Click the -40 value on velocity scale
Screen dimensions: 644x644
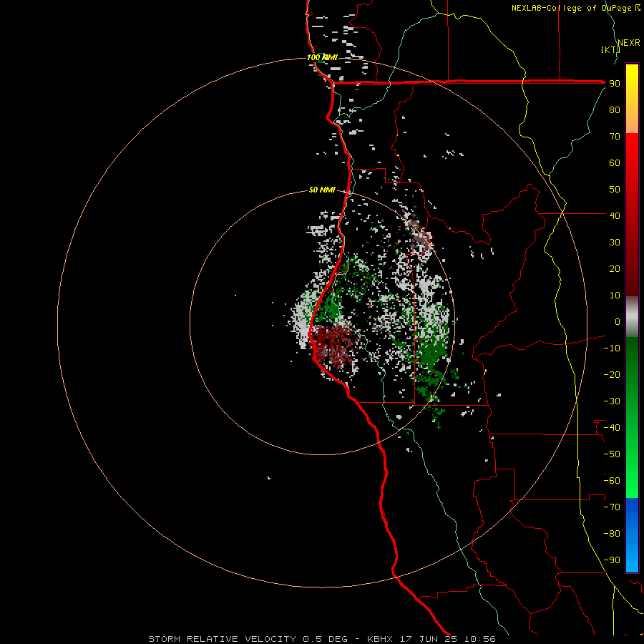612,428
